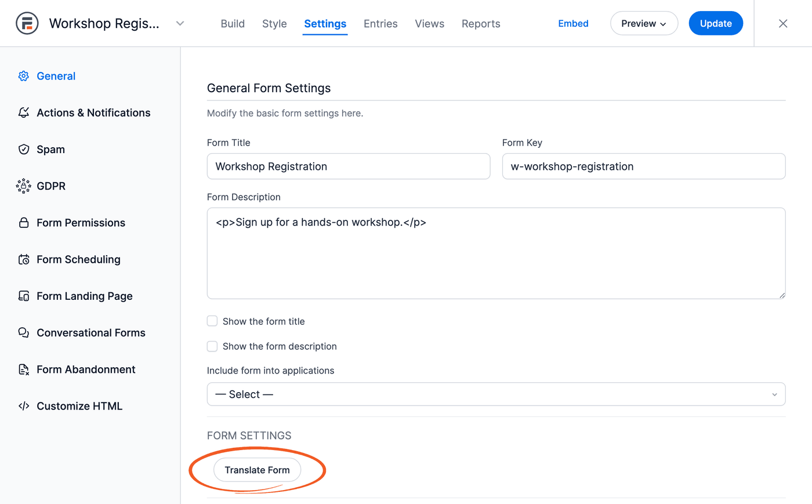This screenshot has height=504, width=812.
Task: Open Customize HTML settings
Action: [79, 406]
